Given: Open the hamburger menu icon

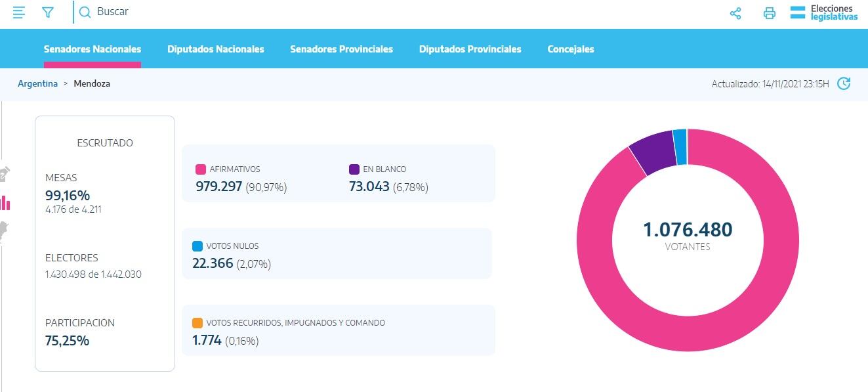Looking at the screenshot, I should [x=19, y=12].
